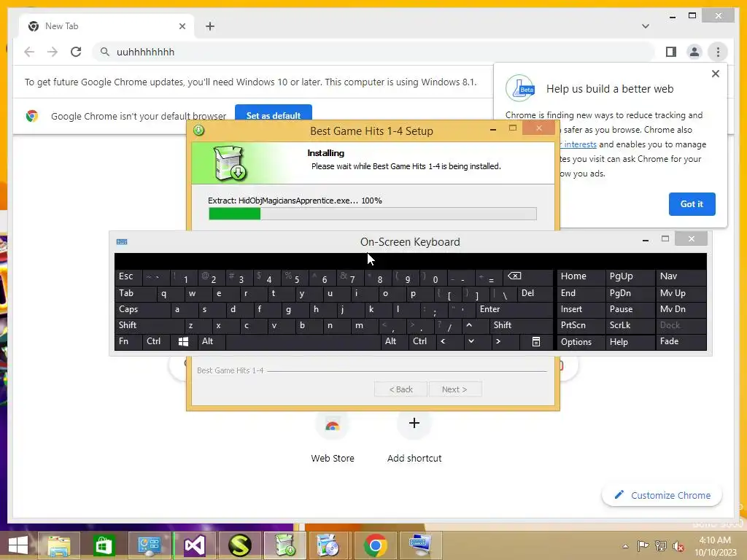Dismiss privacy popup with Got it
The width and height of the screenshot is (747, 560).
coord(692,204)
